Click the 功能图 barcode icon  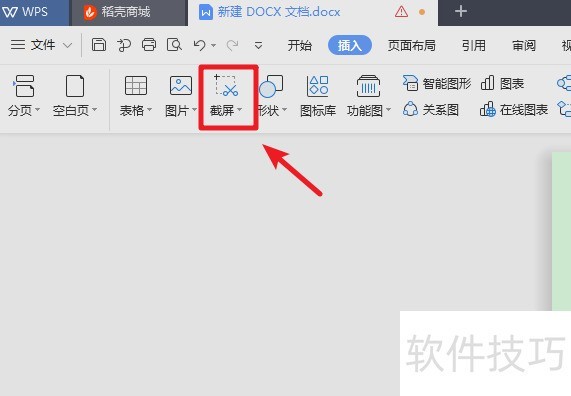click(368, 86)
